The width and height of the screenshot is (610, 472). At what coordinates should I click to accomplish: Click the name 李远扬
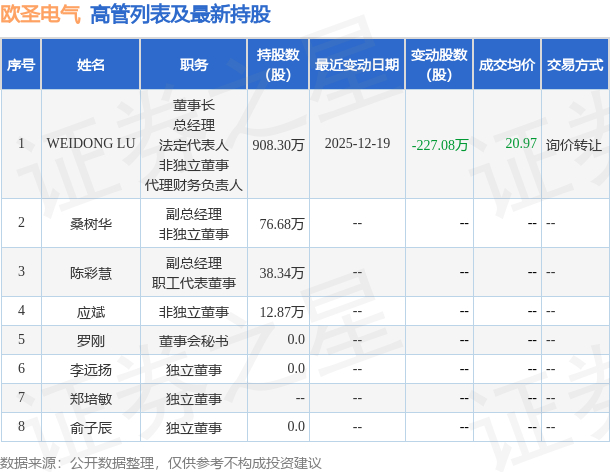91,370
